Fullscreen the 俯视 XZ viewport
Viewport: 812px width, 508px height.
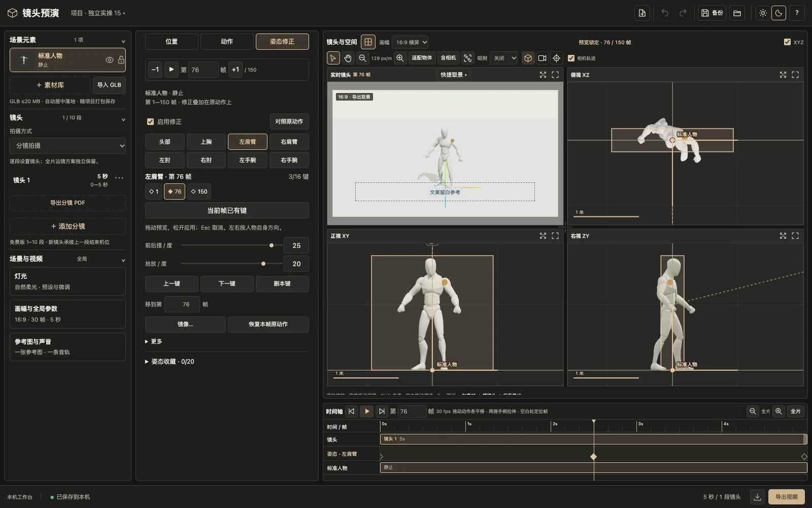tap(795, 75)
